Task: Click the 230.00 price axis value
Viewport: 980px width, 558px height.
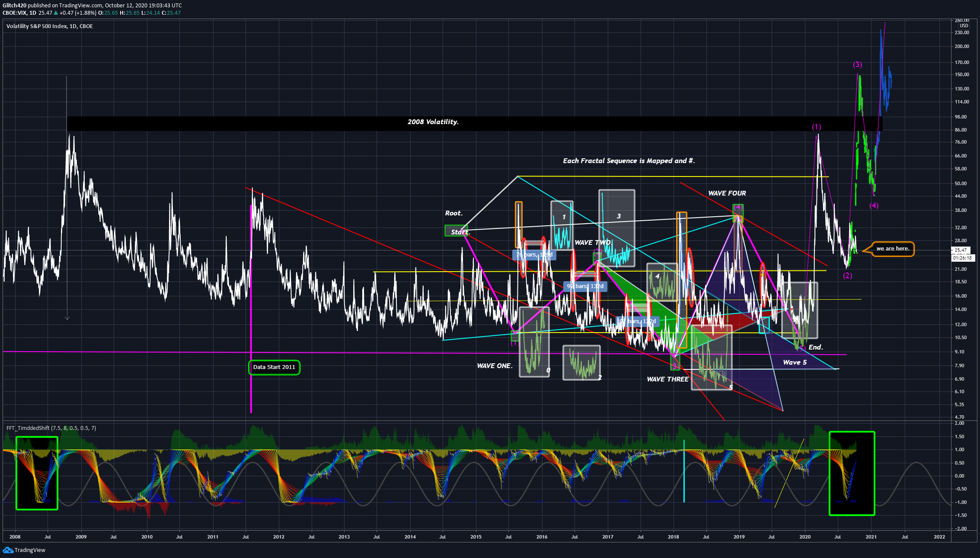Action: (x=962, y=32)
